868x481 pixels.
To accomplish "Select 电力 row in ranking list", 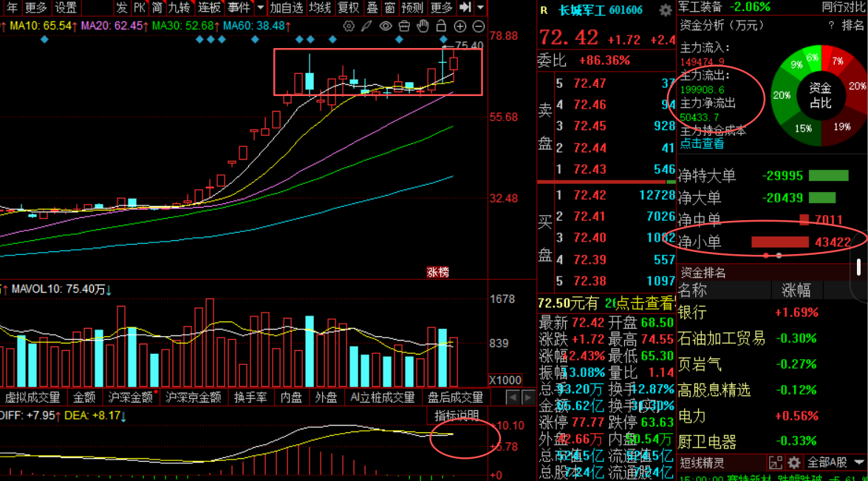I will (x=770, y=416).
